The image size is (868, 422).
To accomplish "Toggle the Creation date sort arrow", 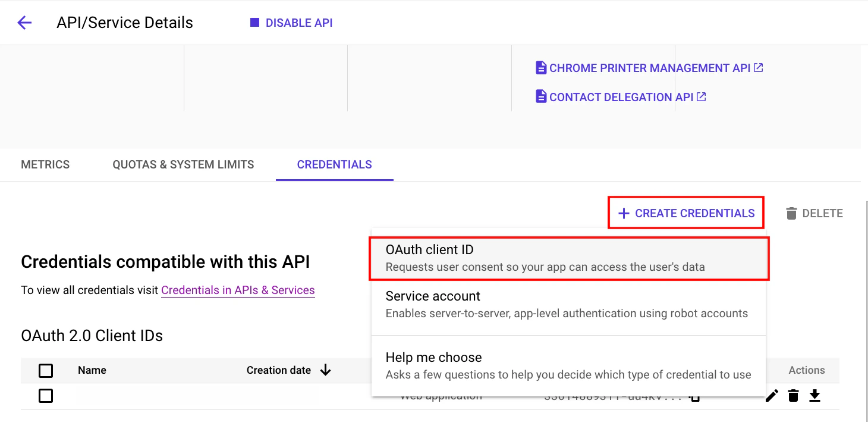I will pyautogui.click(x=325, y=370).
